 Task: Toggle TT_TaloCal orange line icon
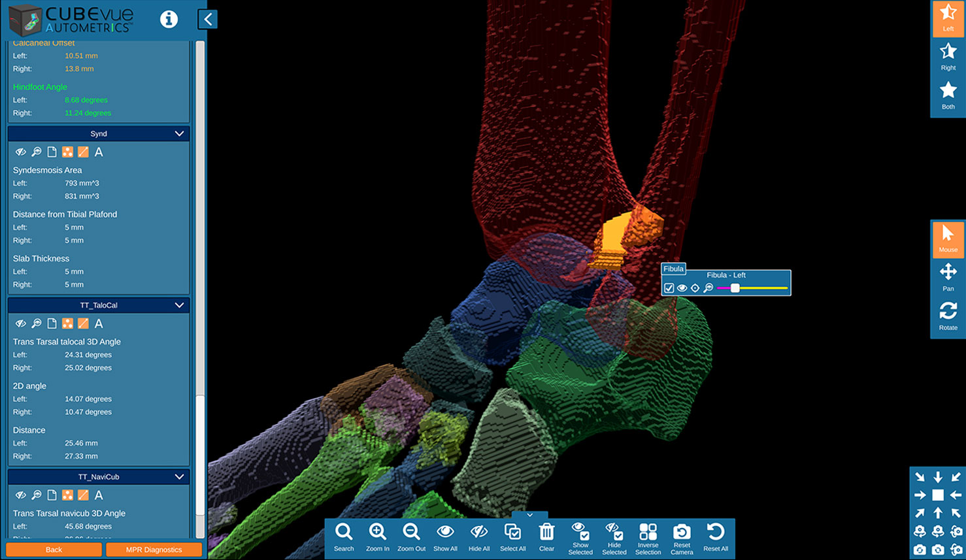83,323
